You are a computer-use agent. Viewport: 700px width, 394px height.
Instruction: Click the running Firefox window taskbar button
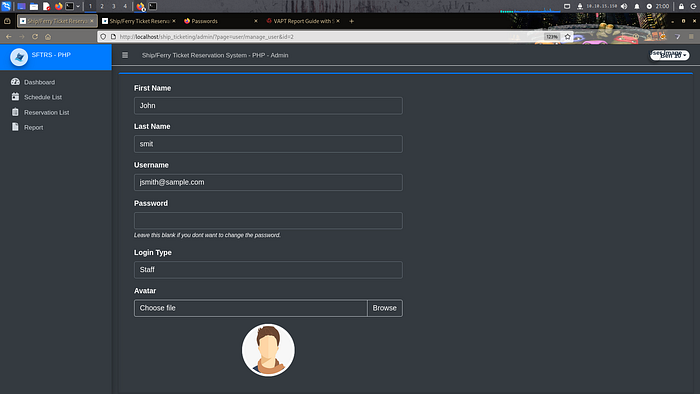pos(141,6)
